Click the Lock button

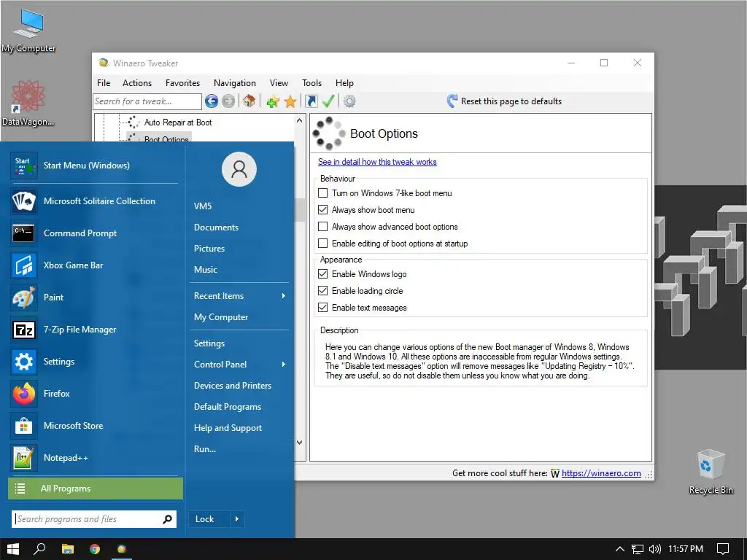pyautogui.click(x=209, y=519)
